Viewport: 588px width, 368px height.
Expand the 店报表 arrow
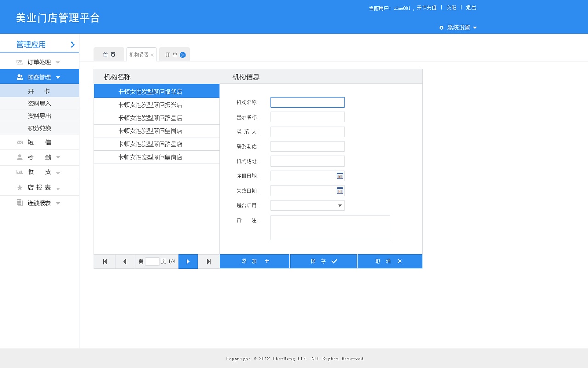58,188
